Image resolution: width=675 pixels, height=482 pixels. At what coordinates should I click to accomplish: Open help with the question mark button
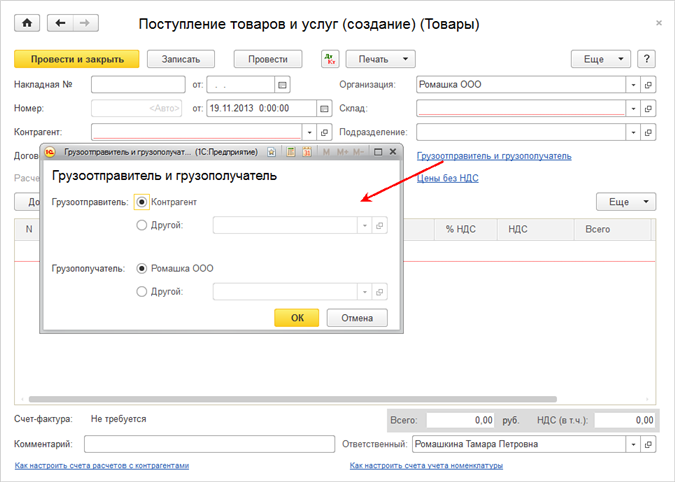[x=646, y=59]
